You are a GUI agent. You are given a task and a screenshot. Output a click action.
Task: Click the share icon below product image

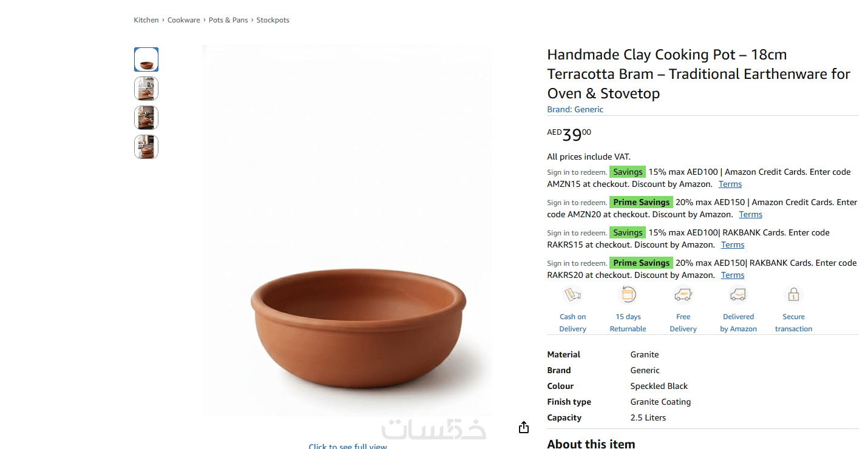(x=524, y=428)
